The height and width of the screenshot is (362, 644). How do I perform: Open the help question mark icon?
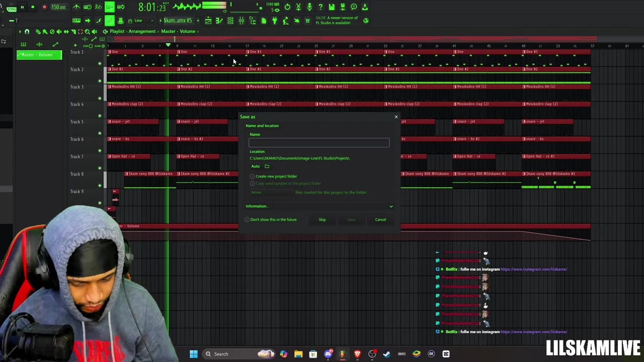pyautogui.click(x=320, y=7)
